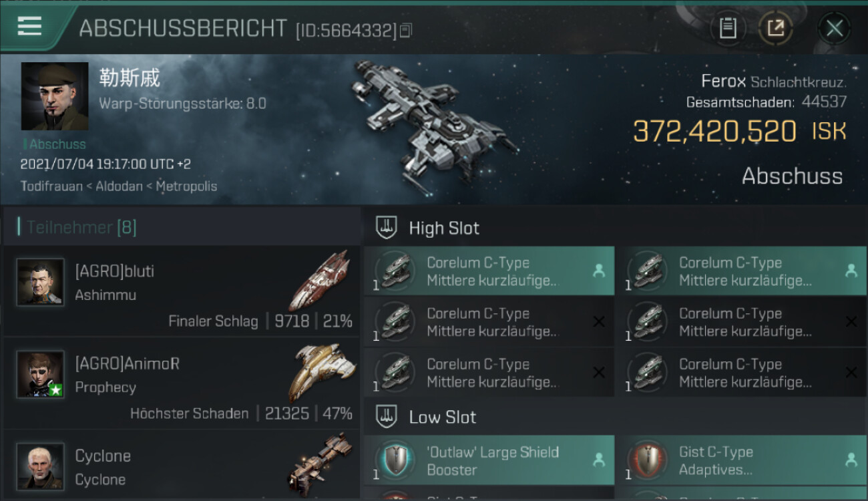Click the Ferox ship name label
Image resolution: width=868 pixels, height=501 pixels.
tap(723, 81)
